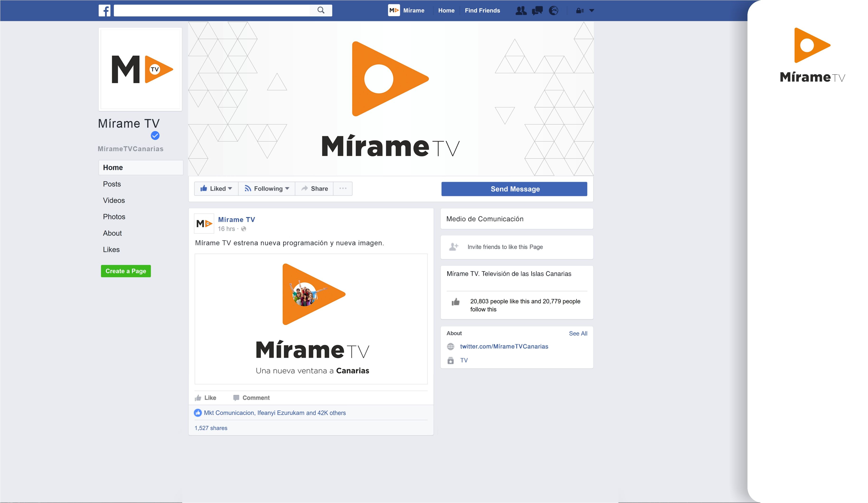Open the friend requests icon
The height and width of the screenshot is (503, 868).
click(x=521, y=11)
